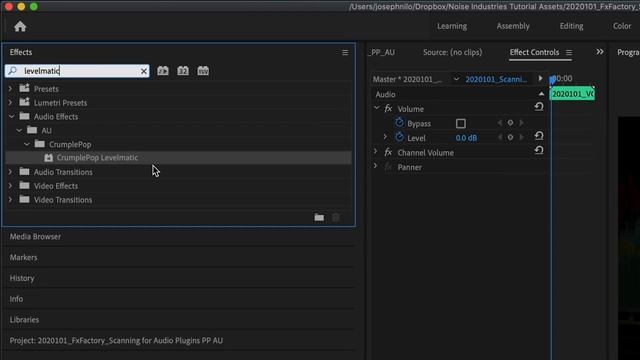
Task: Collapse the AU folder
Action: 19,130
